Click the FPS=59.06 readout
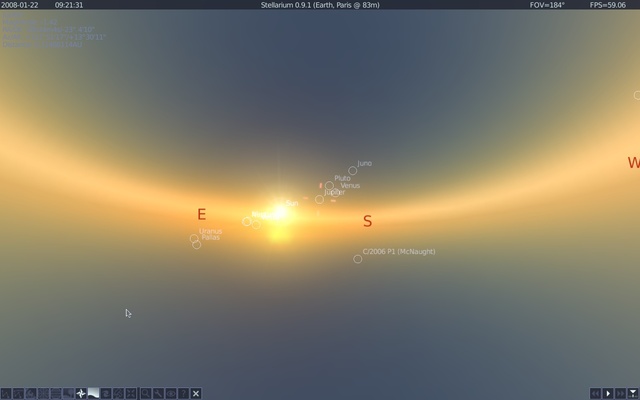Image resolution: width=640 pixels, height=400 pixels. click(607, 5)
